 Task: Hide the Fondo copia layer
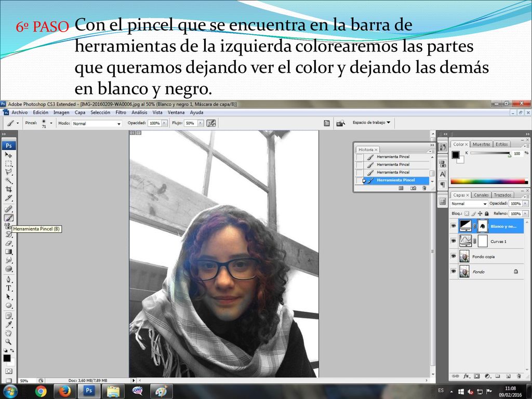[x=454, y=256]
